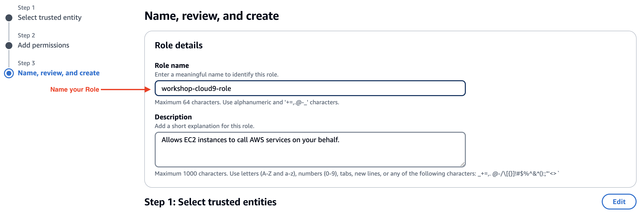Select the "Name, review, and create" step label
The height and width of the screenshot is (212, 644).
59,73
